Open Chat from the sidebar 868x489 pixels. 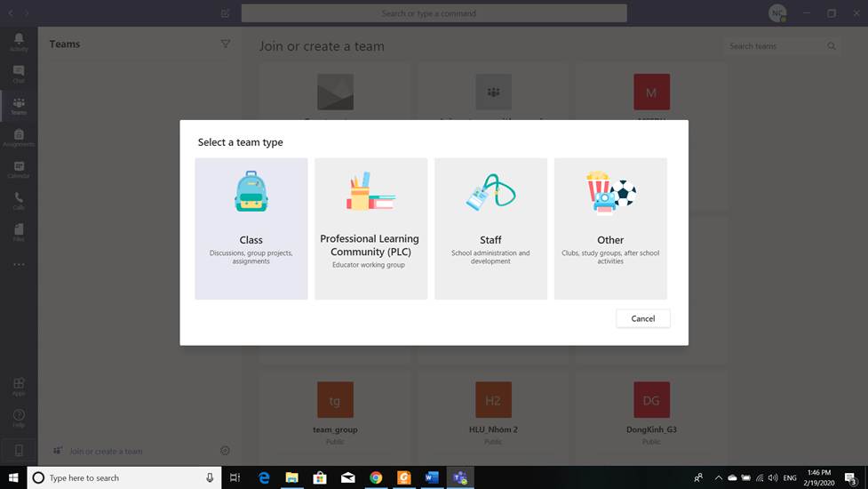(x=19, y=74)
